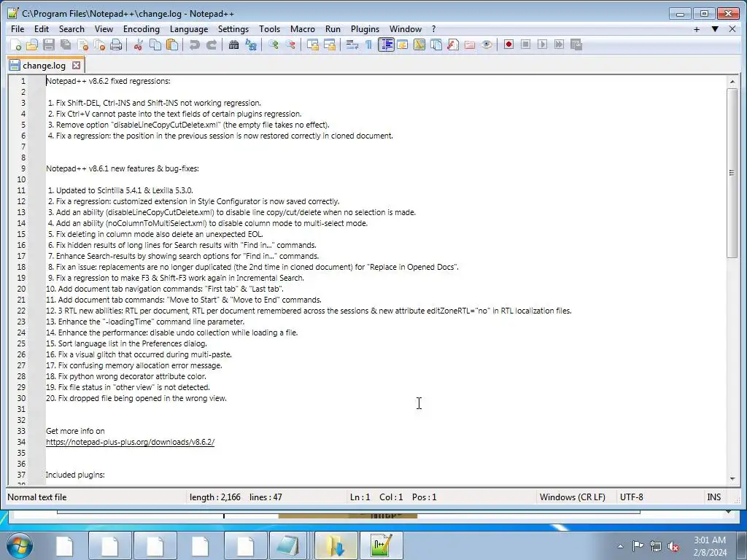Screen dimensions: 747x560
Task: Show the Document Map panel icon
Action: [419, 44]
